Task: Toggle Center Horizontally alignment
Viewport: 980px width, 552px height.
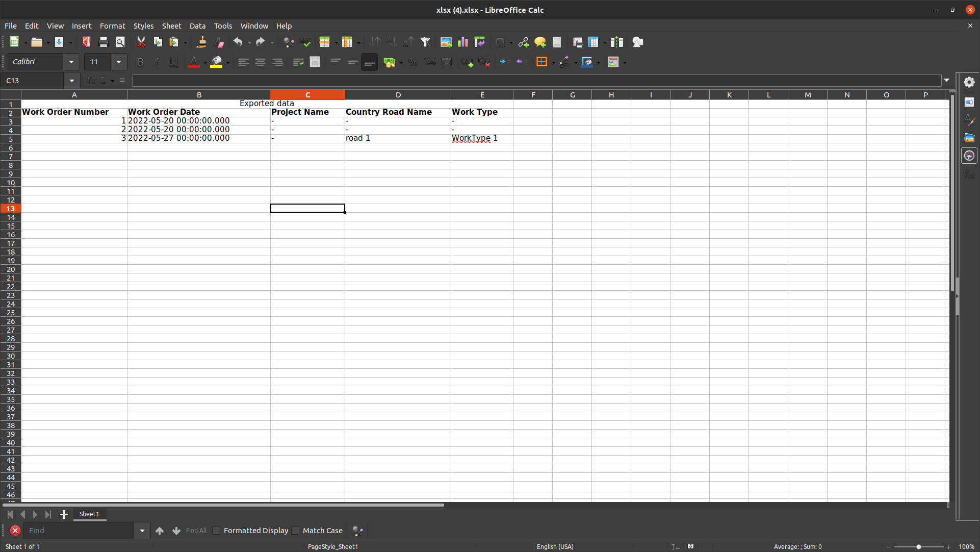Action: coord(261,62)
